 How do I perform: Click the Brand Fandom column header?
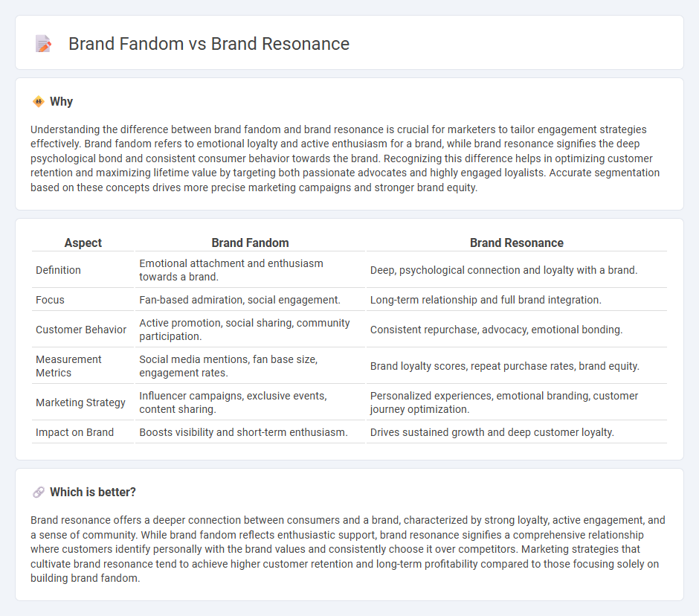[x=250, y=243]
